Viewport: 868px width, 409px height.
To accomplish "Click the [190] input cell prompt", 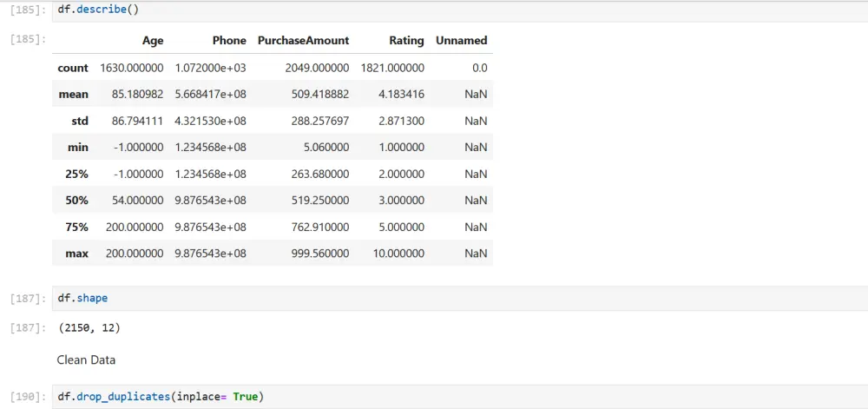I will coord(29,398).
